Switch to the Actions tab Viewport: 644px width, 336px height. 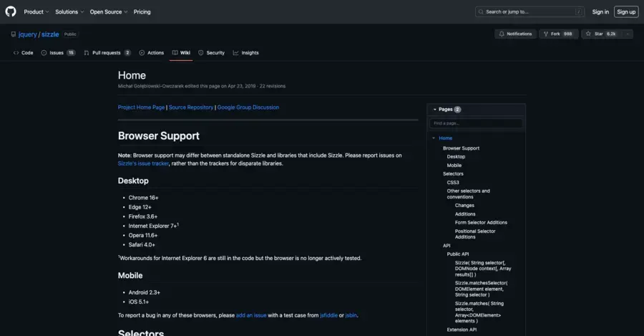(152, 52)
